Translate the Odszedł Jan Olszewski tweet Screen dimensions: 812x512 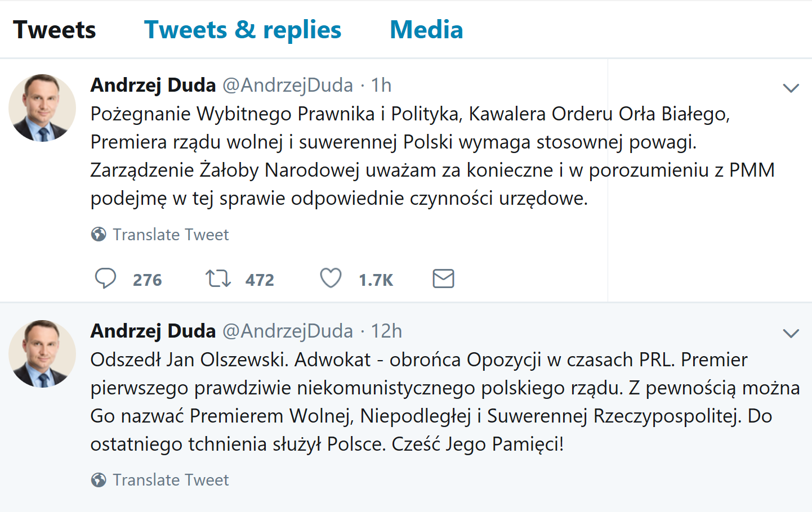[x=171, y=480]
